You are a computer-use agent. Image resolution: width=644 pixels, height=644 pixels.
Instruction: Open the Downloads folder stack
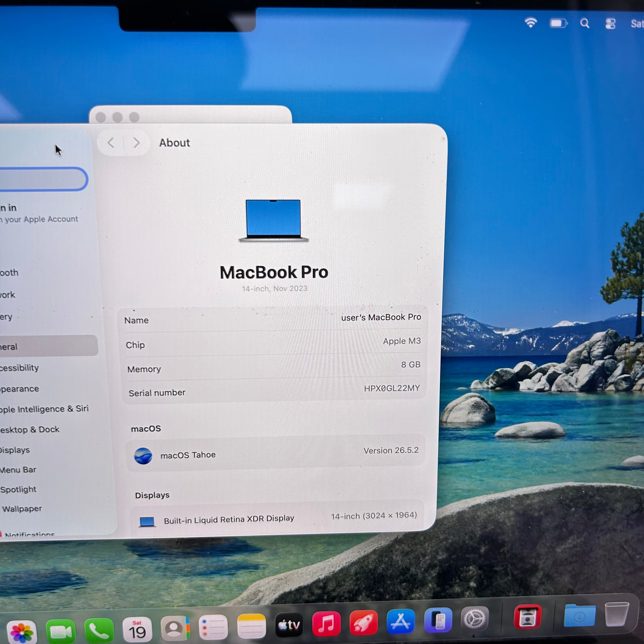pos(580,616)
